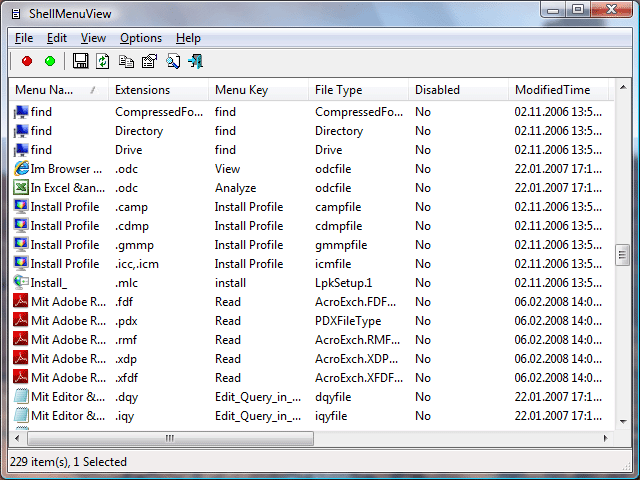The width and height of the screenshot is (640, 480).
Task: Click color profile icon of .camp row
Action: click(21, 207)
